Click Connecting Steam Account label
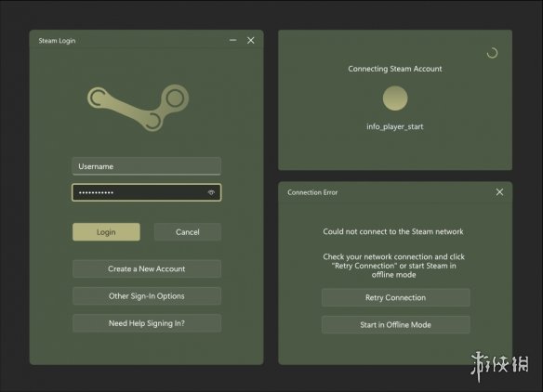The height and width of the screenshot is (392, 543). [395, 69]
